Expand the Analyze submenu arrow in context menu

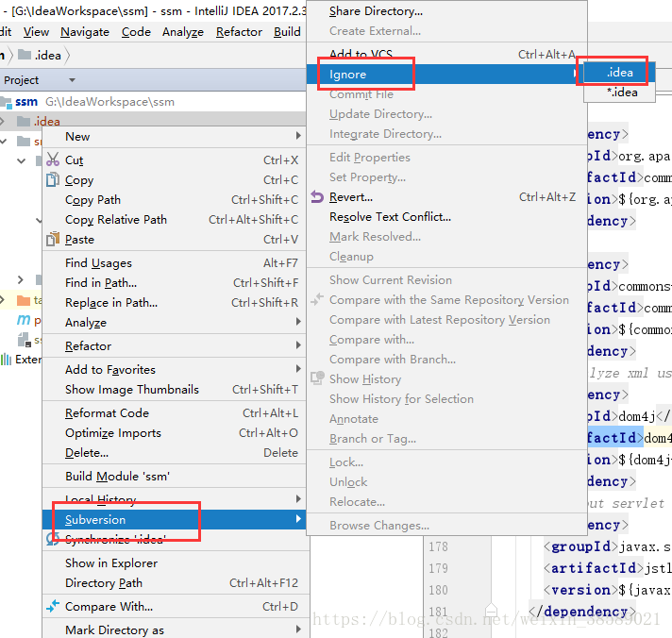298,322
